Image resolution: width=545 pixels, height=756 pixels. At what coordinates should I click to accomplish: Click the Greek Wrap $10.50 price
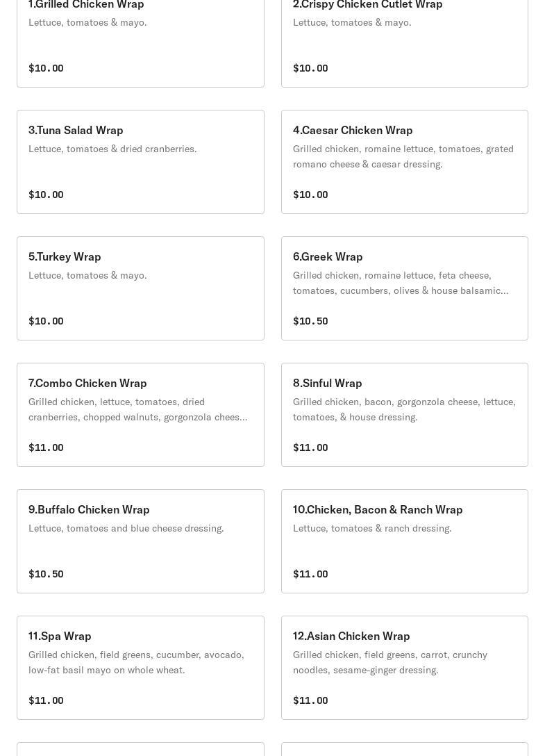(310, 321)
